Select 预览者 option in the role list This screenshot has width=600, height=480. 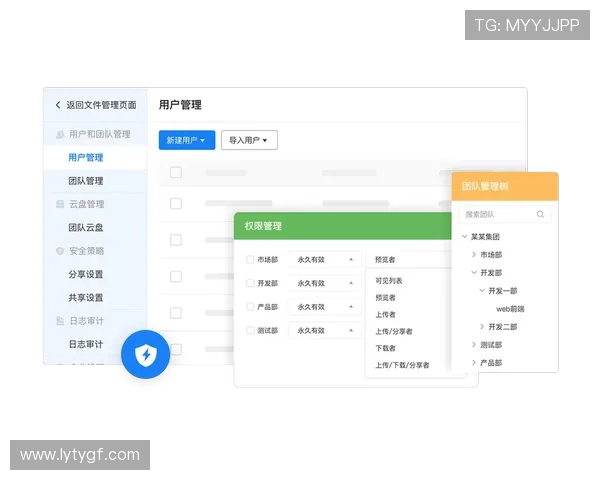point(385,298)
